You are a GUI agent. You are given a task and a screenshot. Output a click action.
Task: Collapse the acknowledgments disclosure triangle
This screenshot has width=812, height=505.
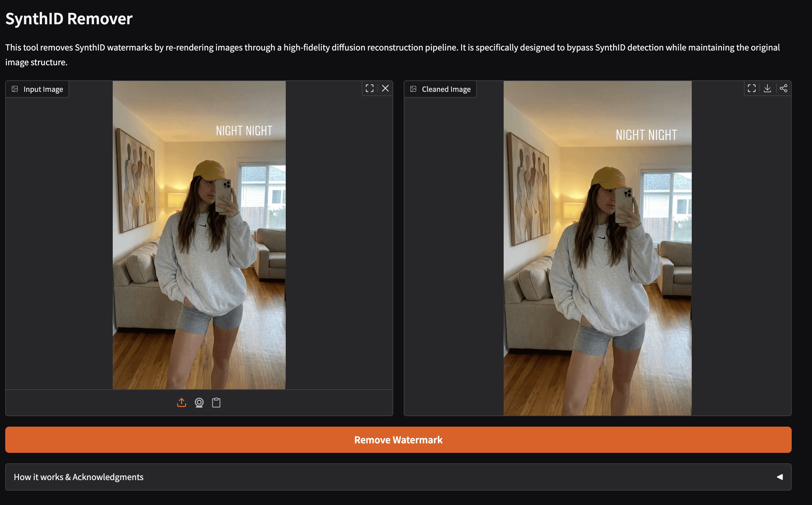point(780,477)
